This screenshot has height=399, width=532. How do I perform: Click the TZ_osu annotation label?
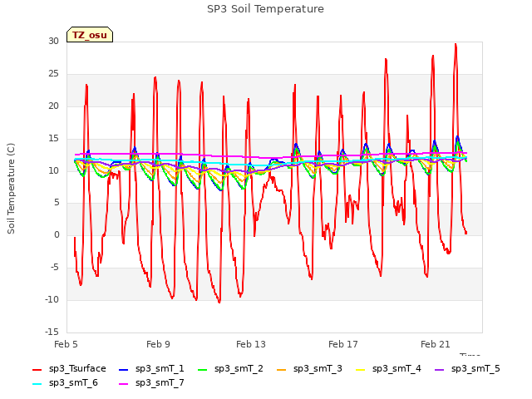point(90,35)
